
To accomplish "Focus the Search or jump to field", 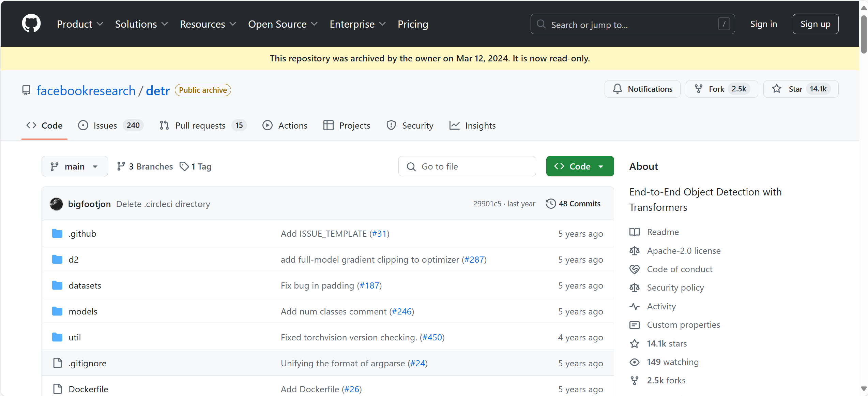I will point(633,24).
